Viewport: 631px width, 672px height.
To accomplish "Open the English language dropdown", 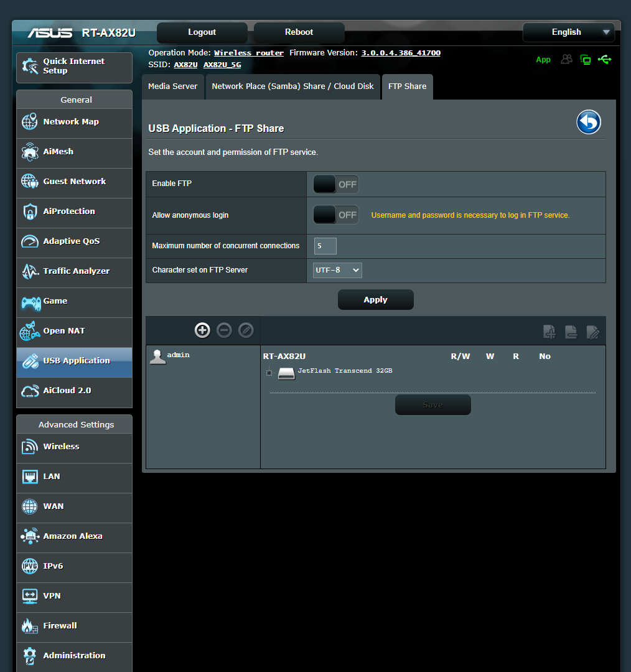I will [569, 32].
